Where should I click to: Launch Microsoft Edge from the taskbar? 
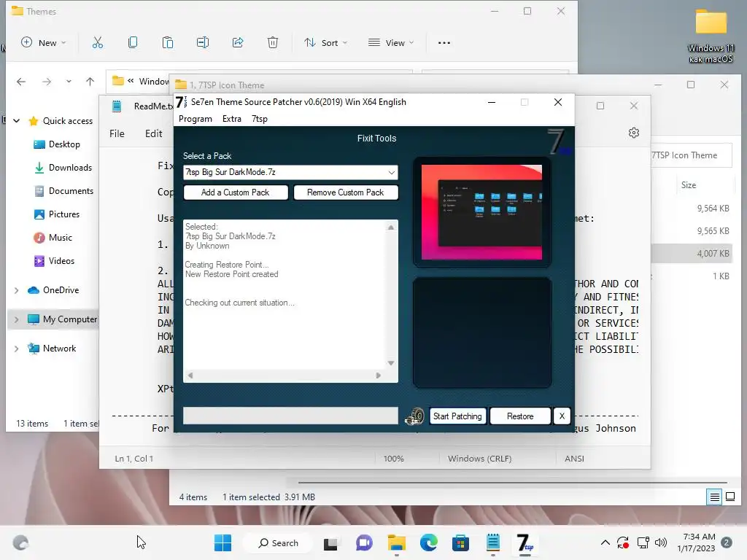pyautogui.click(x=429, y=542)
